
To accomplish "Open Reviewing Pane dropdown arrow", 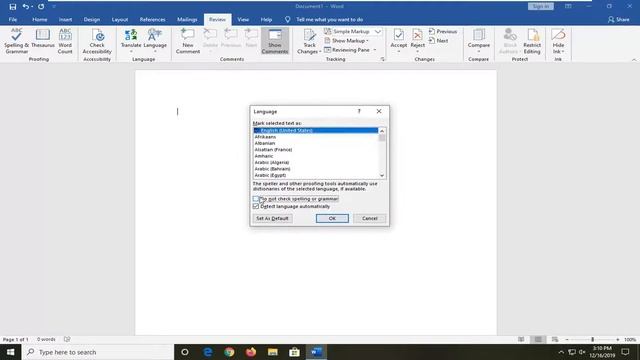I will coord(375,50).
